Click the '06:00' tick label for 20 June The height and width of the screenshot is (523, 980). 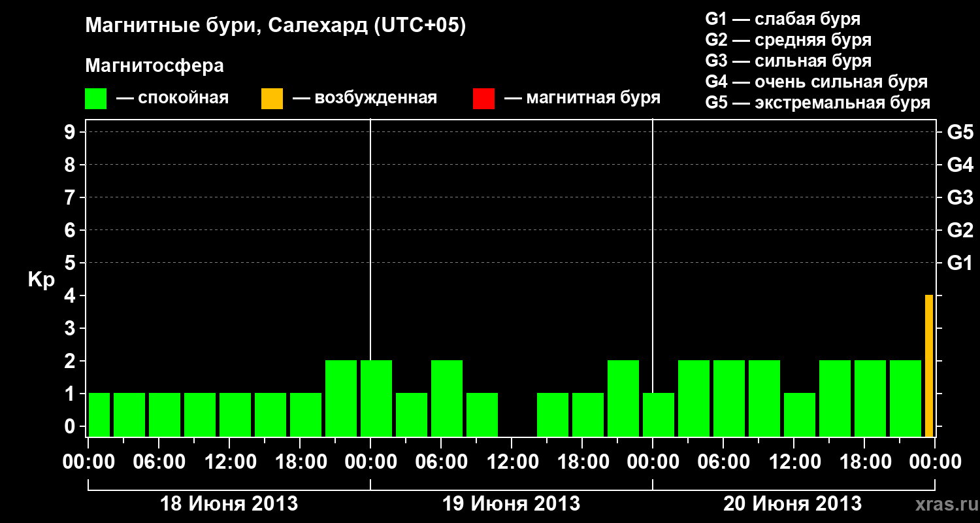pos(723,462)
